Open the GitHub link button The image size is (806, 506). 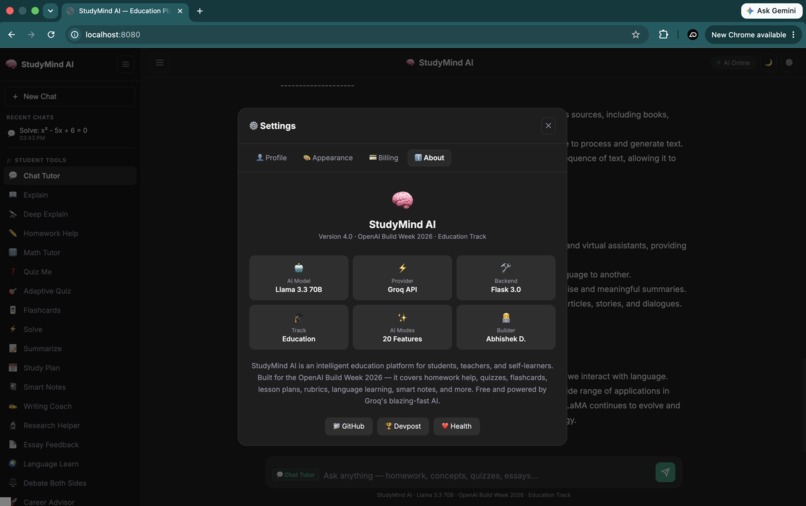coord(349,426)
